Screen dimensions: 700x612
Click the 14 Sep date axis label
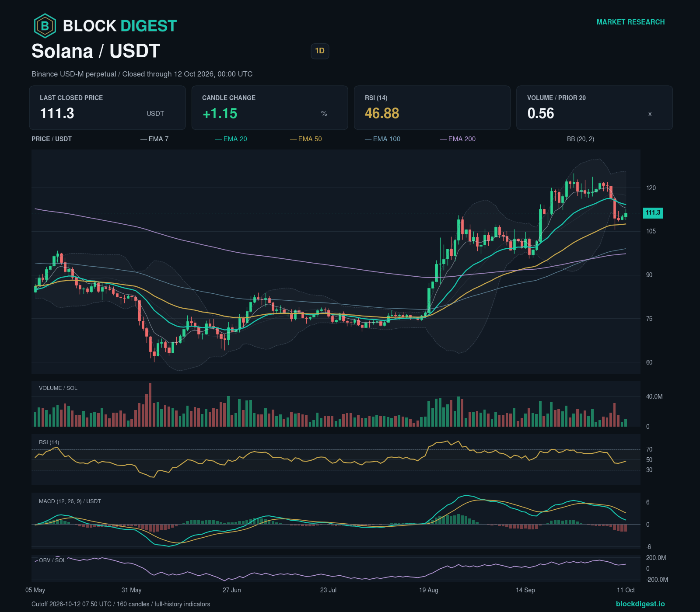(525, 590)
